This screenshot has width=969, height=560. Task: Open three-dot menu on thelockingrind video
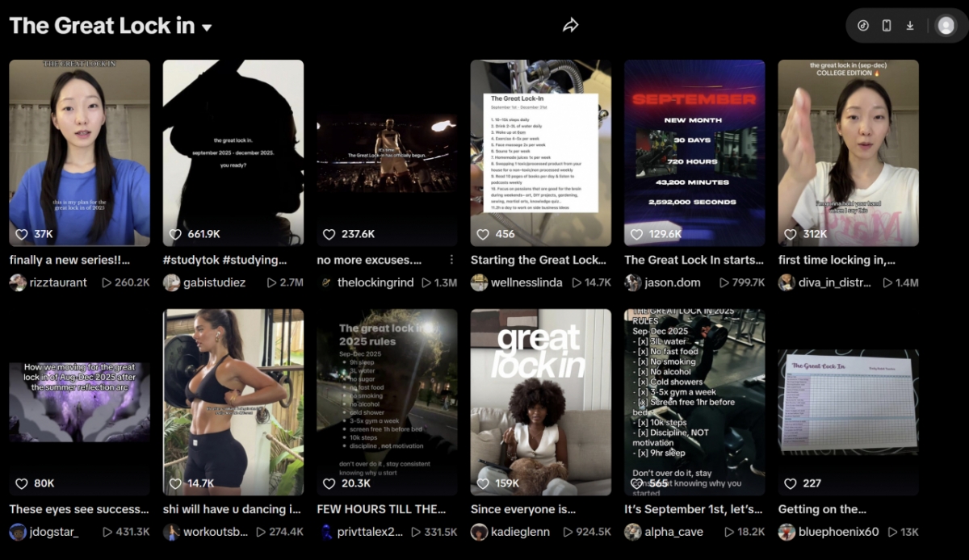[x=451, y=260]
